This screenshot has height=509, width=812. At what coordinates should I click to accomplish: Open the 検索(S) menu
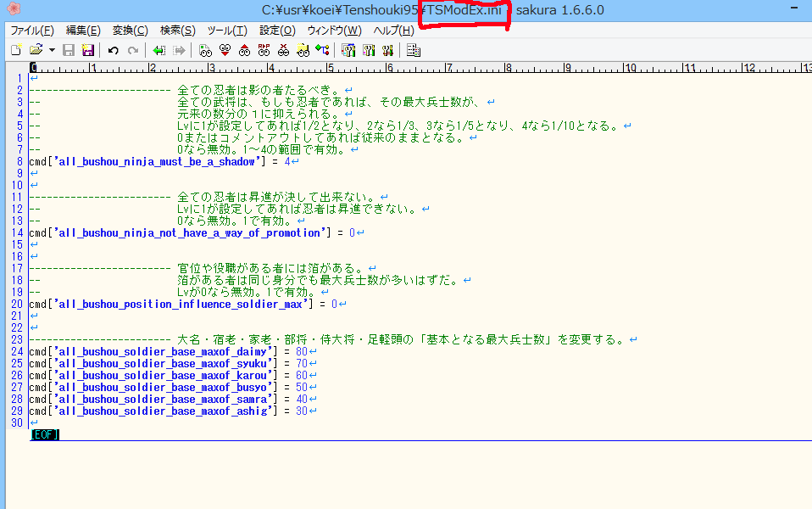(x=177, y=30)
